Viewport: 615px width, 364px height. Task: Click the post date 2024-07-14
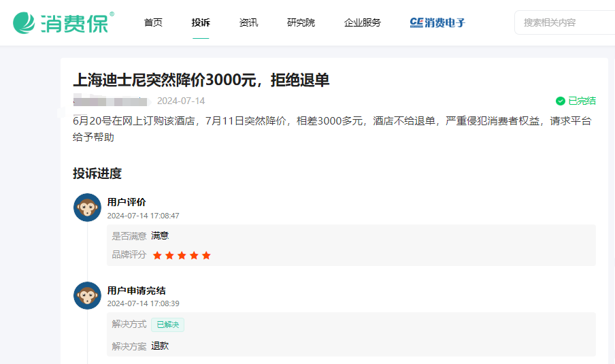coord(181,101)
